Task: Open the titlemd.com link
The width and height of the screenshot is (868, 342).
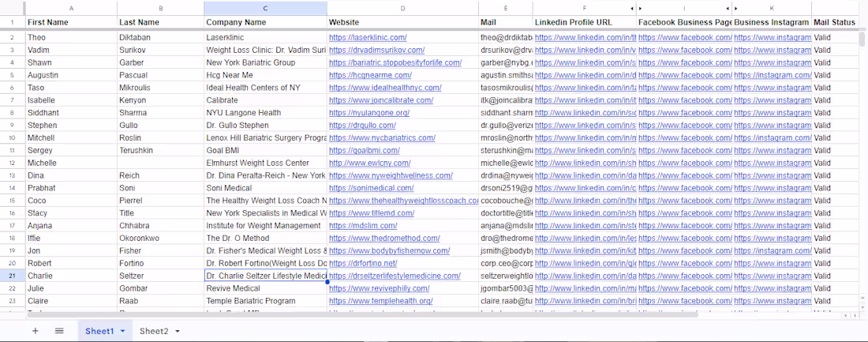Action: coord(372,212)
